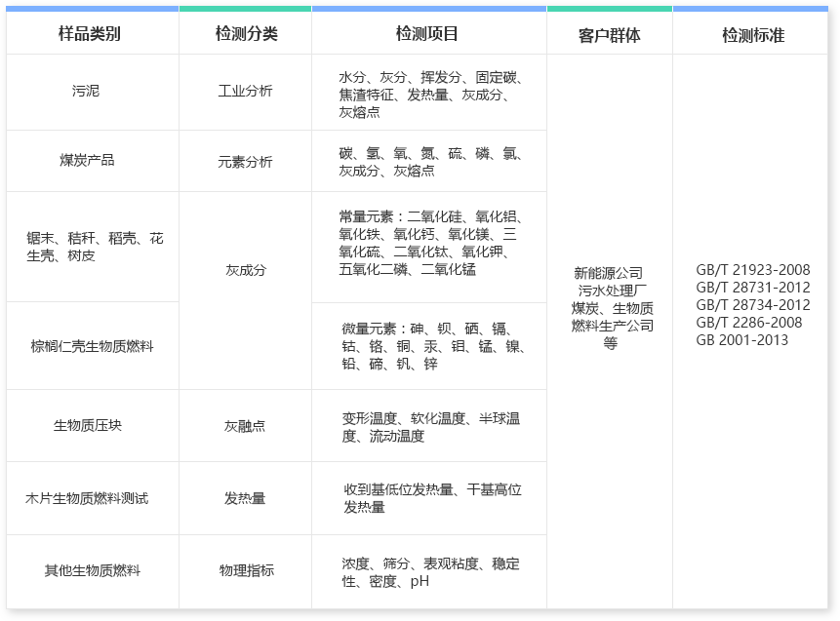840x621 pixels.
Task: Click the 检测标准 column header
Action: click(x=751, y=34)
